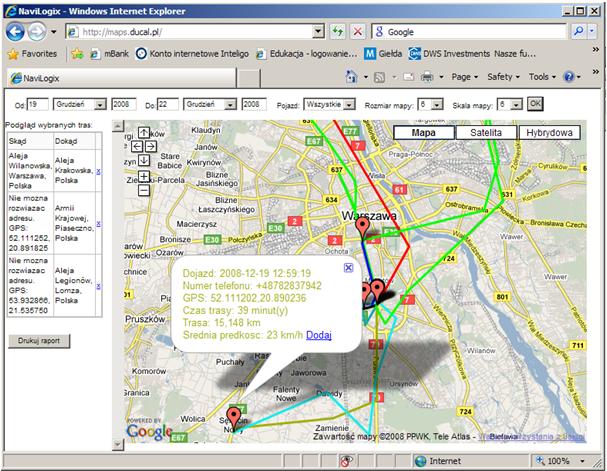
Task: Zoom in the map plus button
Action: tap(144, 176)
